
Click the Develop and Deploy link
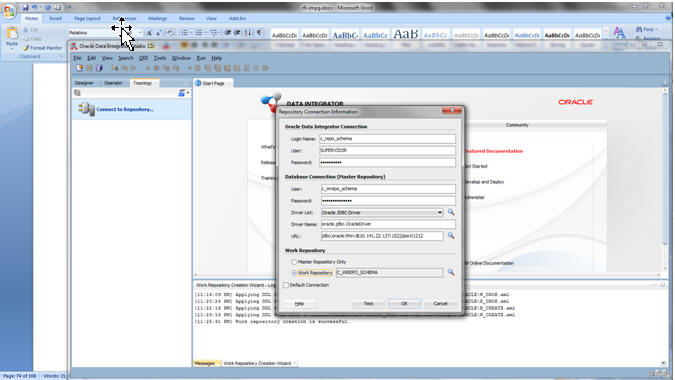484,182
